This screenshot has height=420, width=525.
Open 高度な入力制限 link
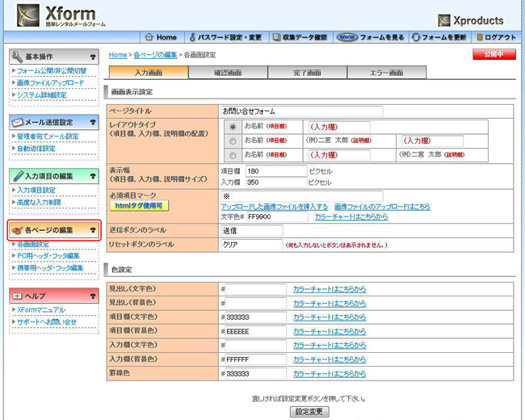40,202
